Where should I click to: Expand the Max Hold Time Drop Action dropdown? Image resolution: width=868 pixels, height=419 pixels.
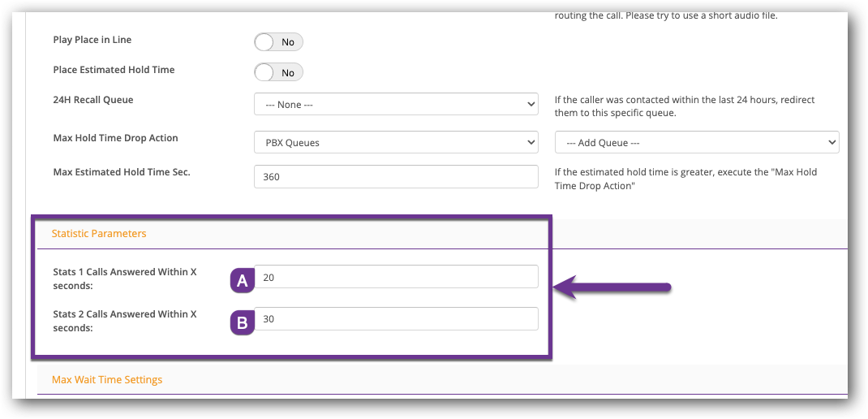(x=396, y=142)
